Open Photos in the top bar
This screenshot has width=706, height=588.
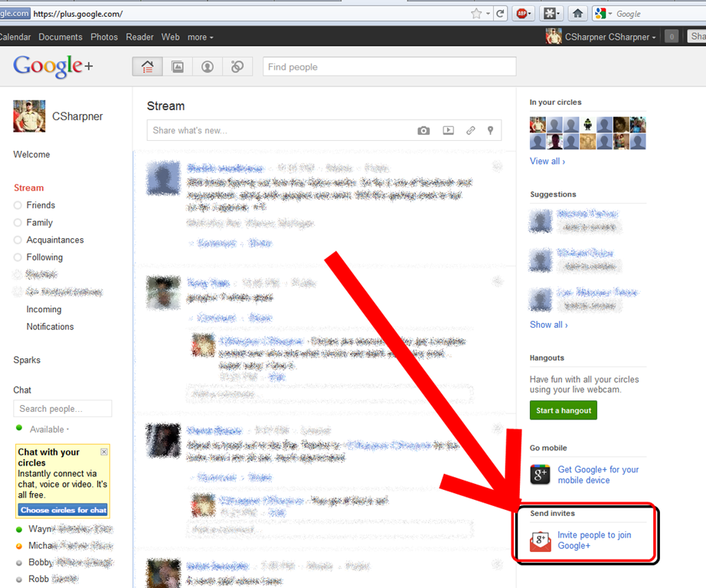point(104,37)
